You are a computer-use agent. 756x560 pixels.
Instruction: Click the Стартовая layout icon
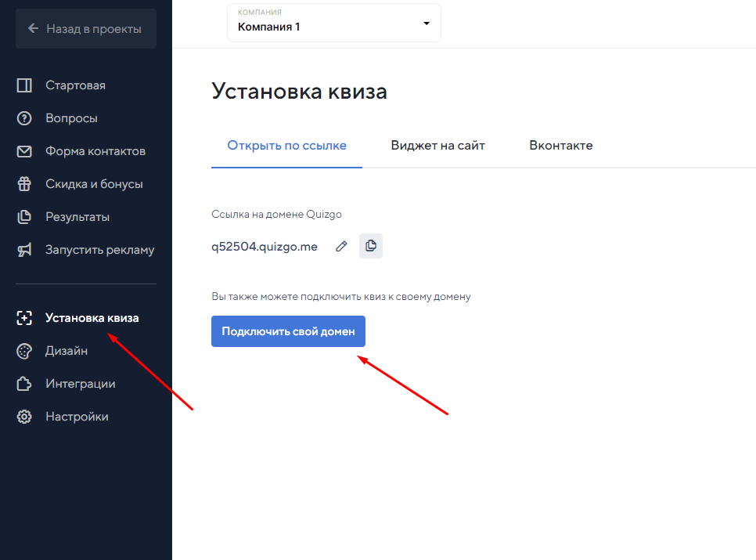24,85
